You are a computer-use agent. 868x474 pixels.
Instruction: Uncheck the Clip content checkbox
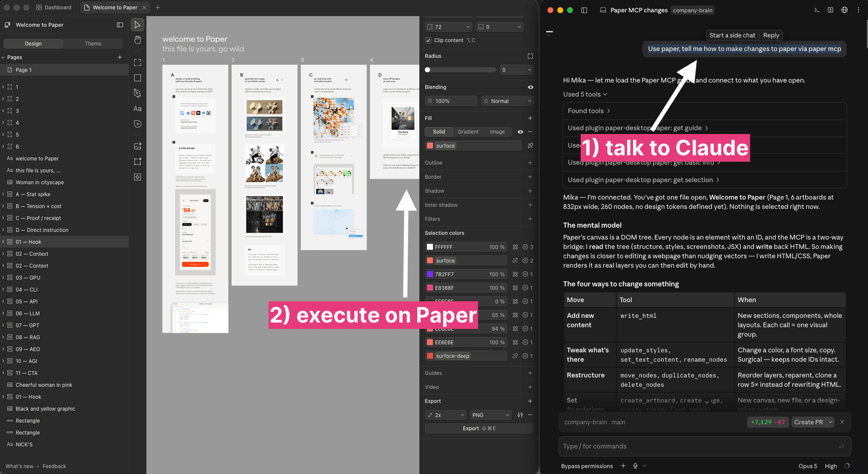(x=429, y=40)
